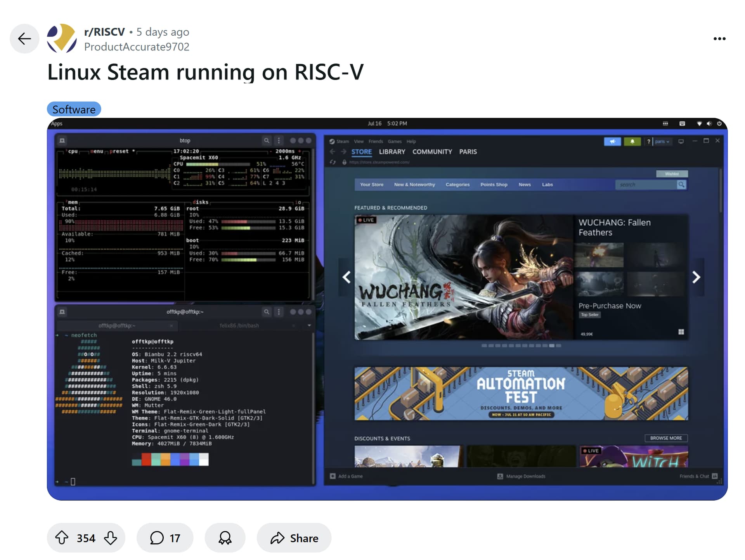This screenshot has width=745, height=560.
Task: Open the 17 comments
Action: pyautogui.click(x=165, y=538)
